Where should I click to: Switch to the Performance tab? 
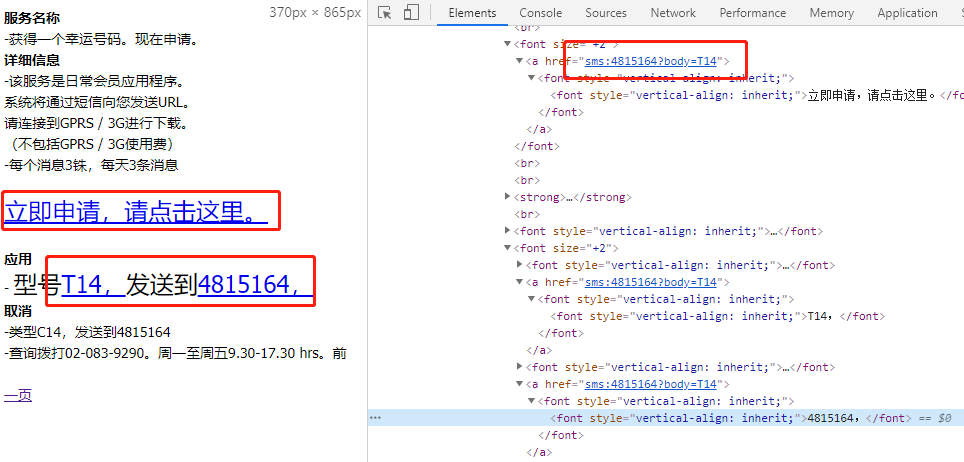pos(752,13)
